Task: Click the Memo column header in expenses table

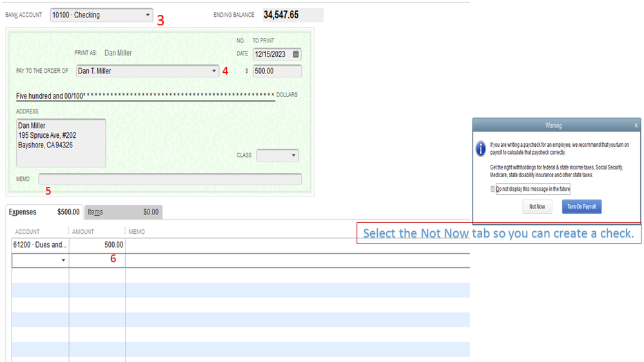Action: [137, 232]
